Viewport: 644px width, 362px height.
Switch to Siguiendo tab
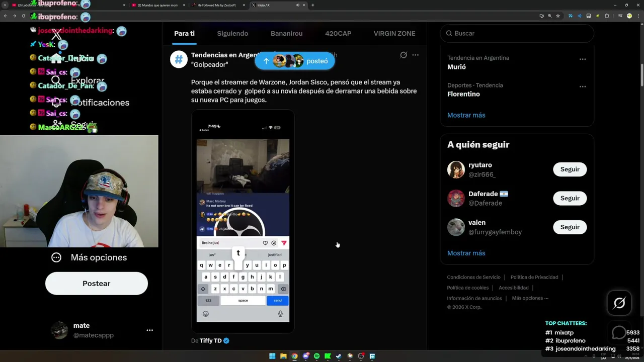coord(232,33)
